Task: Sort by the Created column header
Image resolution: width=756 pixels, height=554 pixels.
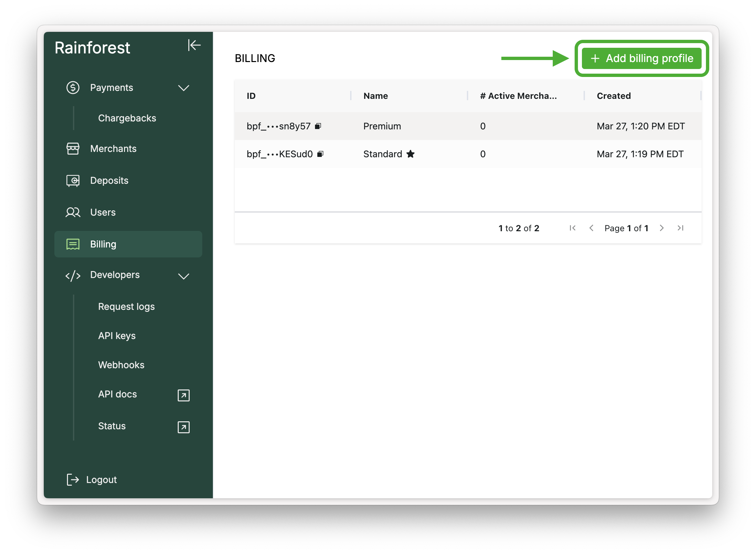Action: 613,96
